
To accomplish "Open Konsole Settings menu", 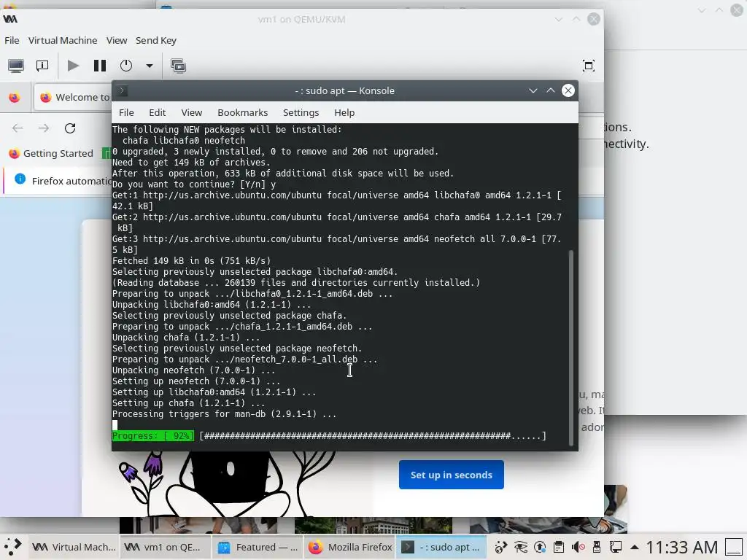I will pyautogui.click(x=301, y=113).
